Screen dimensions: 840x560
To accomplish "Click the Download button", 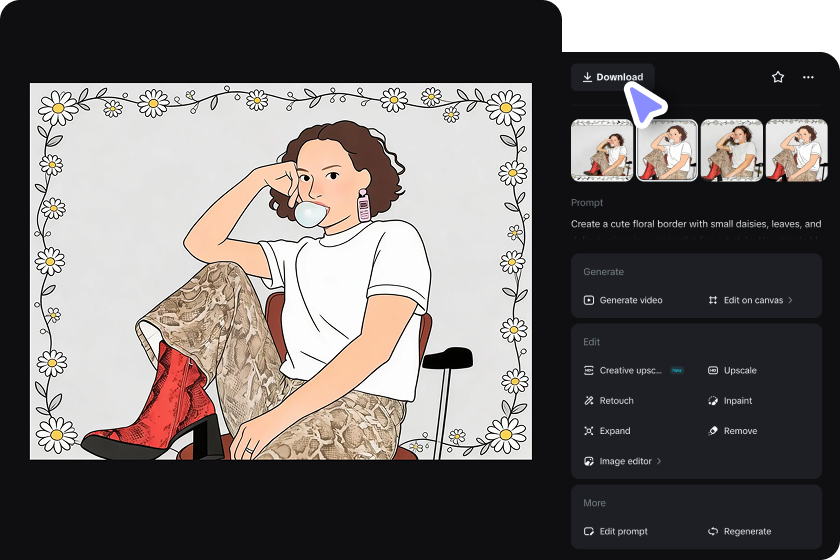I will click(612, 77).
